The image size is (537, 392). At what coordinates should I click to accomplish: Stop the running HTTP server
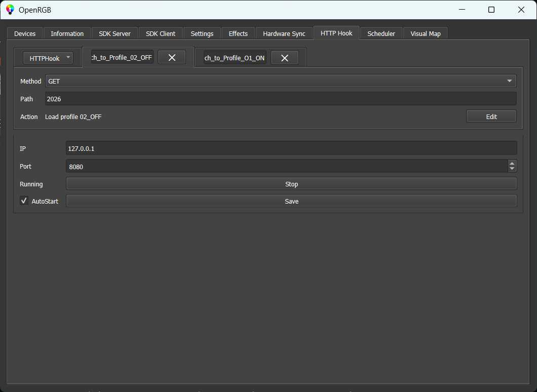[x=291, y=184]
